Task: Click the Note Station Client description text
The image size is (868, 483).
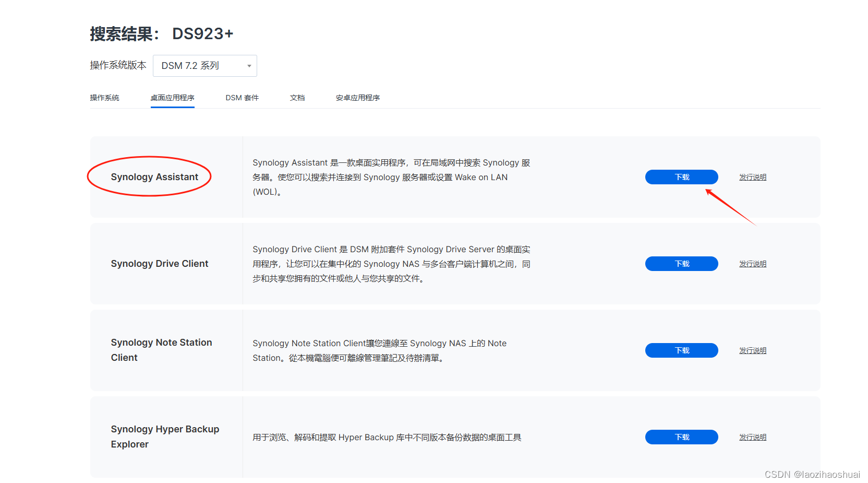Action: click(x=380, y=350)
